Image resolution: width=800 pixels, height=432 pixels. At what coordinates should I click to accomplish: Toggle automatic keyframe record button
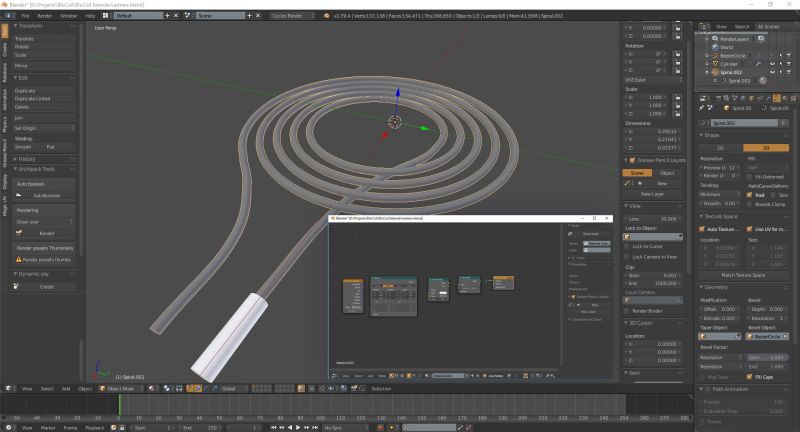(x=380, y=428)
